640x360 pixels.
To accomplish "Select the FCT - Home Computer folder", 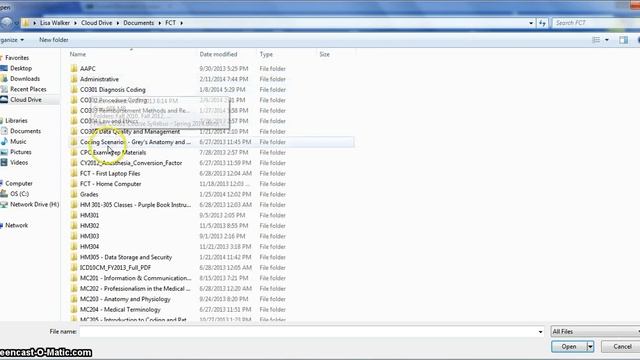I will 111,184.
